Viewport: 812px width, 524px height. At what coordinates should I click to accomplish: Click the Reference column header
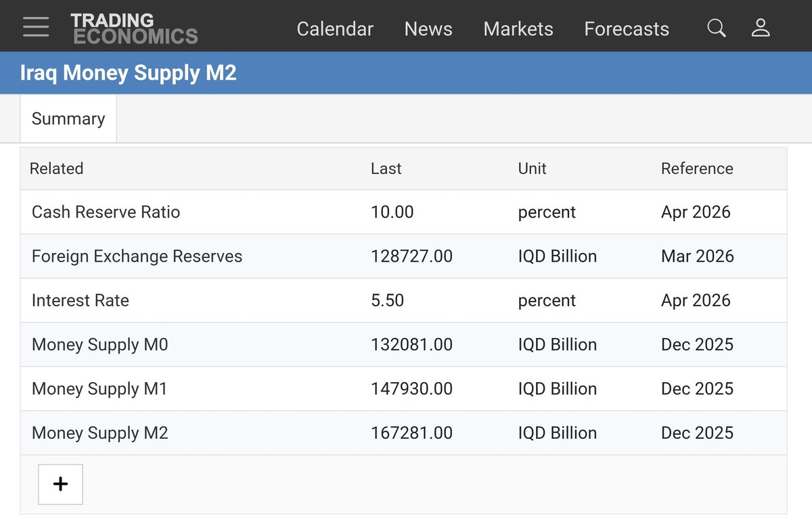click(x=697, y=168)
